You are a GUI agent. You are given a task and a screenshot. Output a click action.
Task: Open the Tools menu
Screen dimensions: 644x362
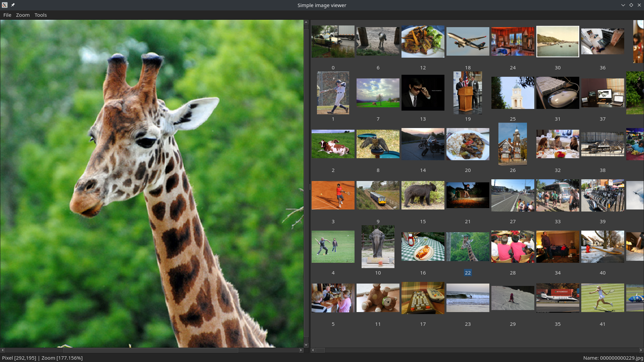pos(40,15)
